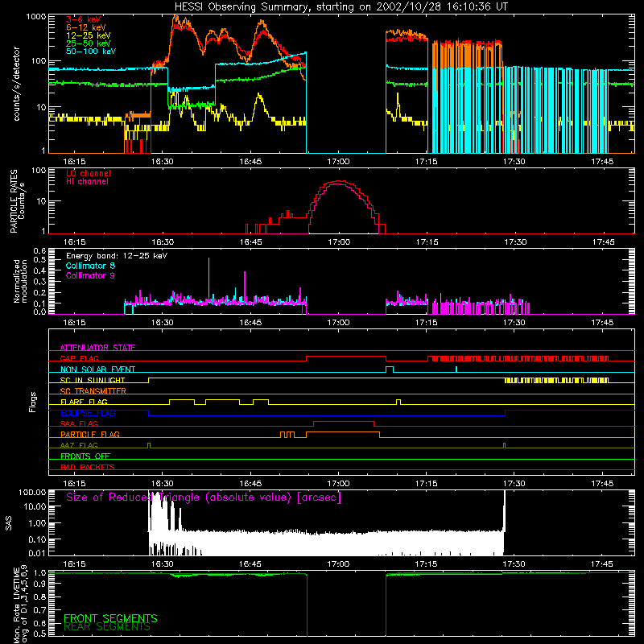Select the Collimator 9 legend label
The width and height of the screenshot is (644, 644).
tap(90, 275)
